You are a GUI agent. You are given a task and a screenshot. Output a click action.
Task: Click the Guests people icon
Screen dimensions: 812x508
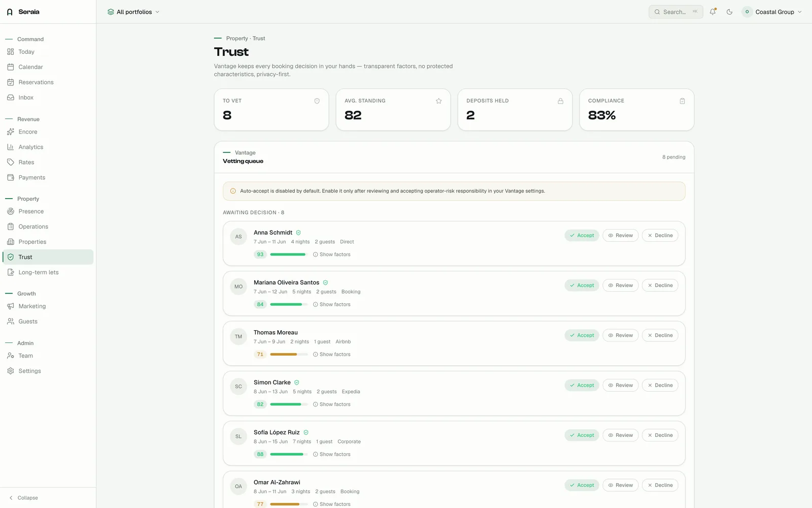point(11,322)
